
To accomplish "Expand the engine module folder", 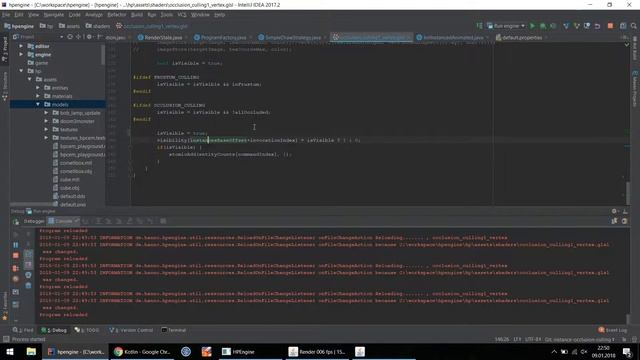I will coord(21,54).
